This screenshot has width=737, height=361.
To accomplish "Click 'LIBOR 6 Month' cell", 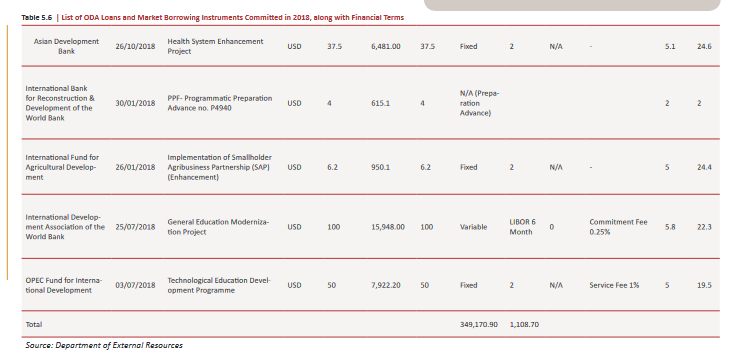I will 522,227.
